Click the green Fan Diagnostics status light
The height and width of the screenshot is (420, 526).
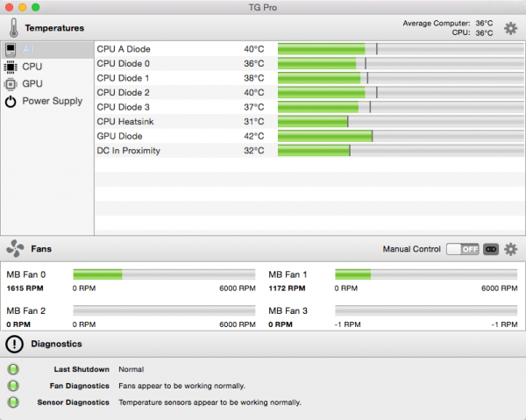[x=13, y=386]
